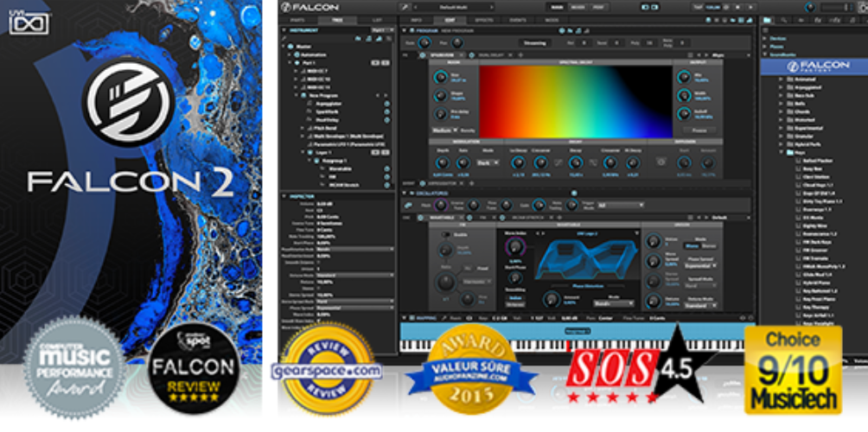
Task: Toggle the left sidebar view icon
Action: [x=646, y=7]
